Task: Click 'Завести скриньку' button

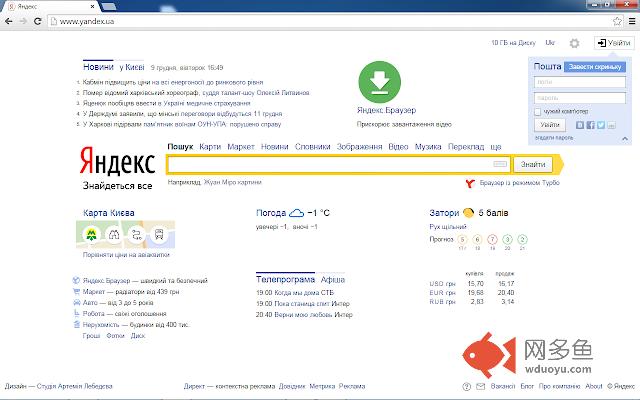Action: coord(595,67)
